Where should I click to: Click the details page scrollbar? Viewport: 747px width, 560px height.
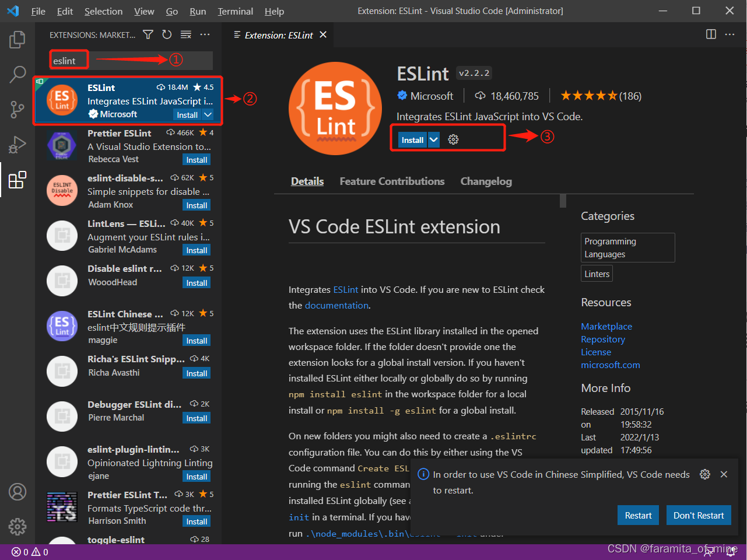coord(563,201)
